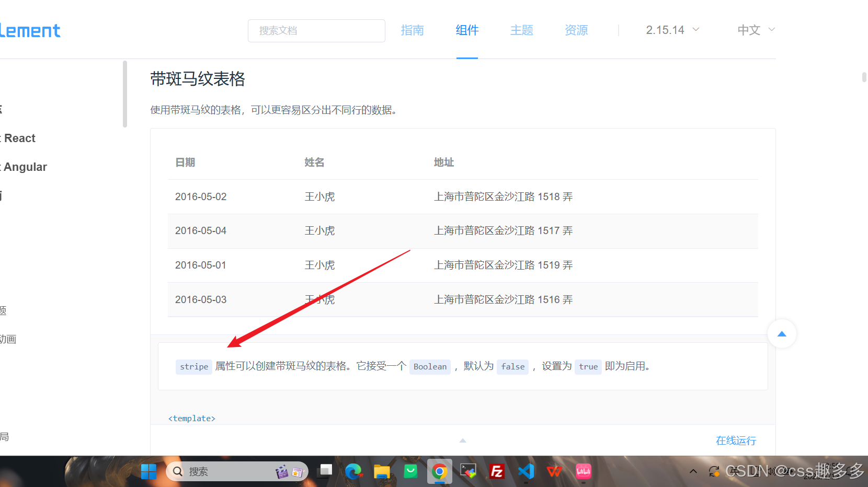
Task: Click the address cell with 1516 弄
Action: point(504,299)
